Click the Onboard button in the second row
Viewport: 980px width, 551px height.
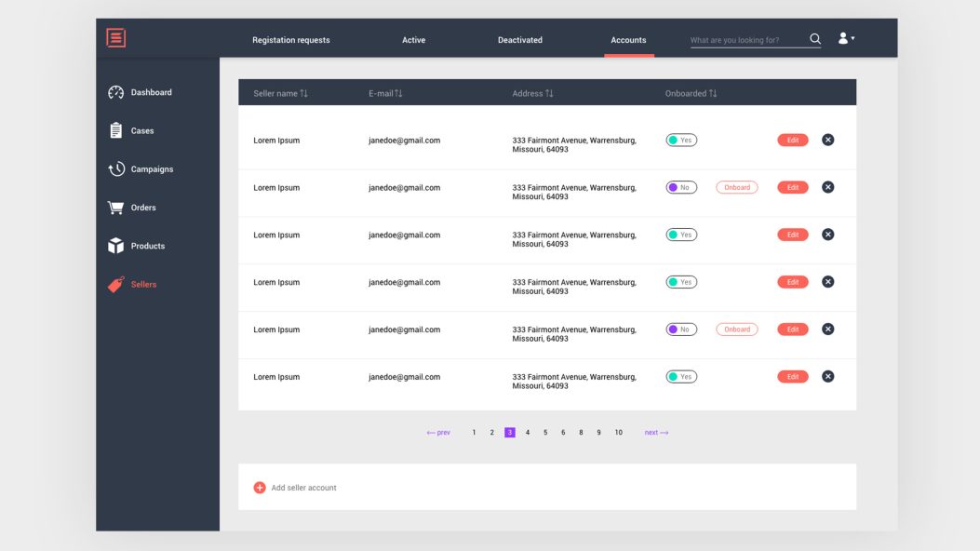(736, 187)
